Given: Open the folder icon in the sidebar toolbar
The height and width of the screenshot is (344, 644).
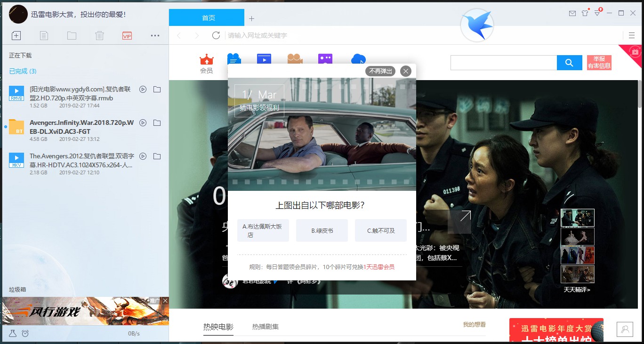Looking at the screenshot, I should click(72, 35).
